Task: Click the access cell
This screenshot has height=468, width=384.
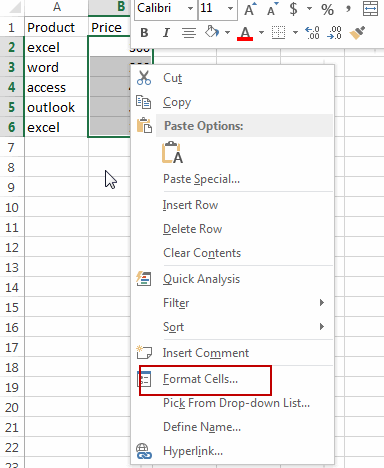Action: [56, 87]
